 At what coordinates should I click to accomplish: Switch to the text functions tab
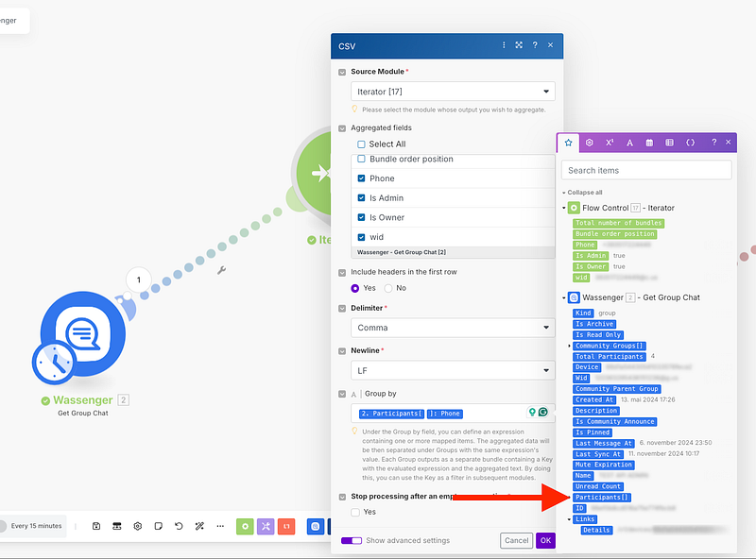point(629,143)
